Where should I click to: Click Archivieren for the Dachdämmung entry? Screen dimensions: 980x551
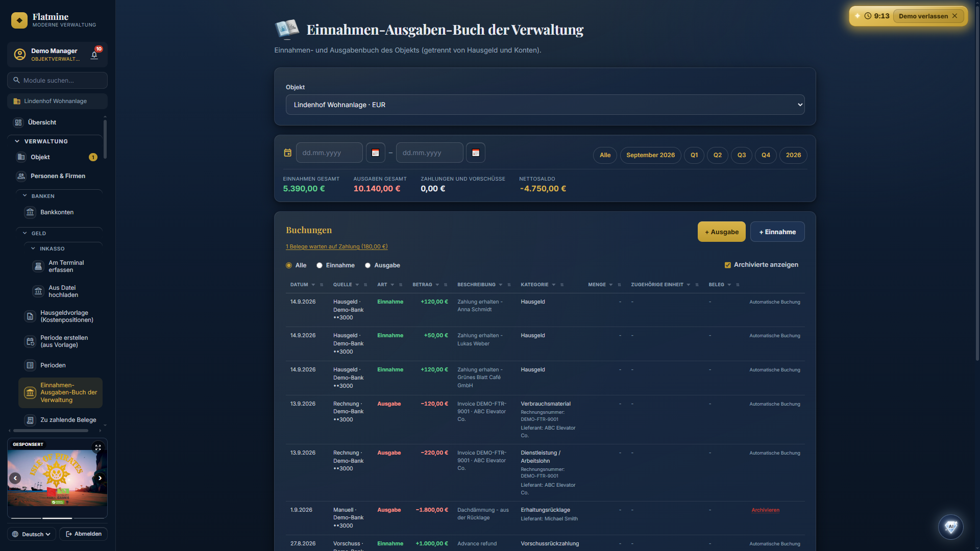click(765, 510)
